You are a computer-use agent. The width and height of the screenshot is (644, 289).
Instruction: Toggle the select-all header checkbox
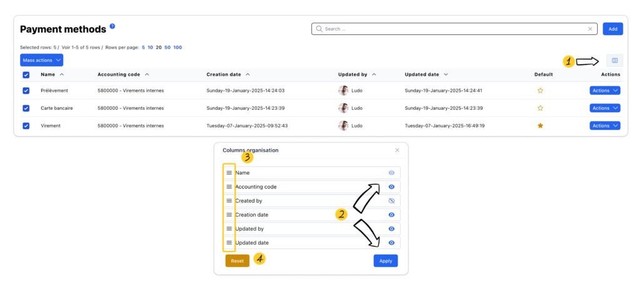(x=26, y=75)
